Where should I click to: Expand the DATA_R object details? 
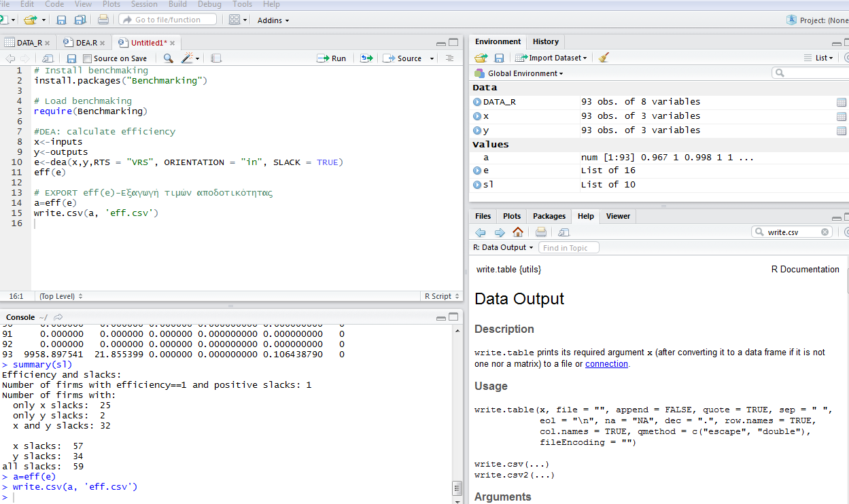[477, 102]
